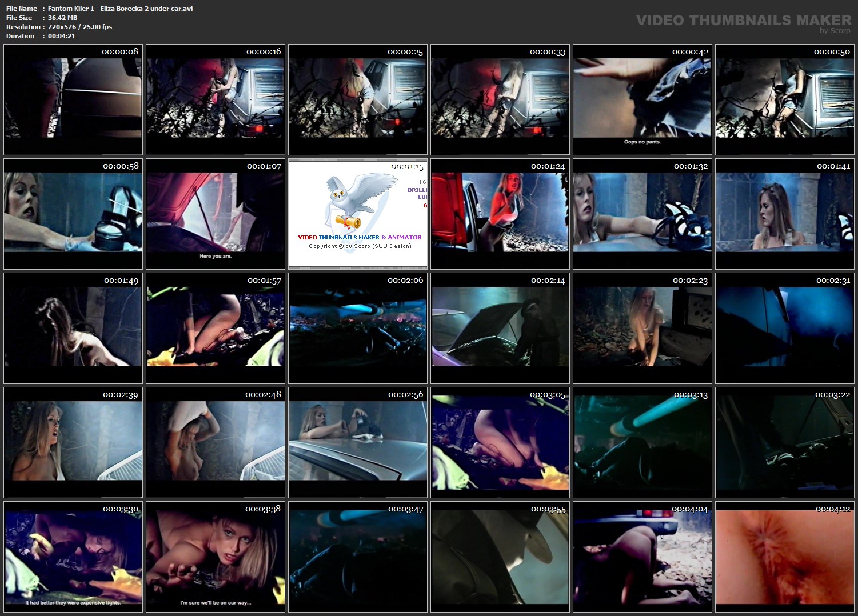Open the 00:01:32 frame thumbnail
The height and width of the screenshot is (616, 858).
[x=642, y=214]
